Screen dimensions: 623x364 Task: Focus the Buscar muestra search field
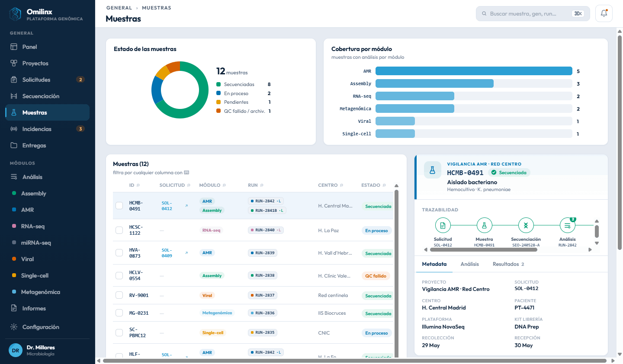pyautogui.click(x=533, y=13)
